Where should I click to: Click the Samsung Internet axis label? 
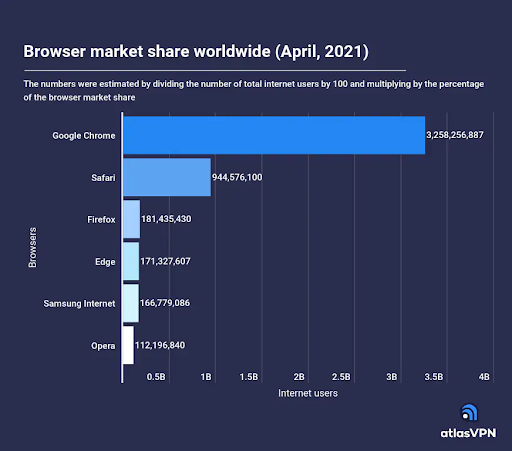pos(79,304)
